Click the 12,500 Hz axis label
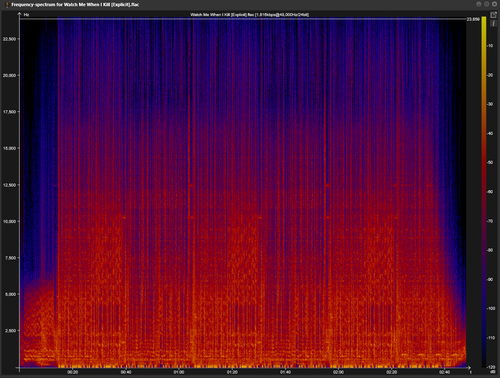Screen dimensions: 500x378 coord(9,185)
